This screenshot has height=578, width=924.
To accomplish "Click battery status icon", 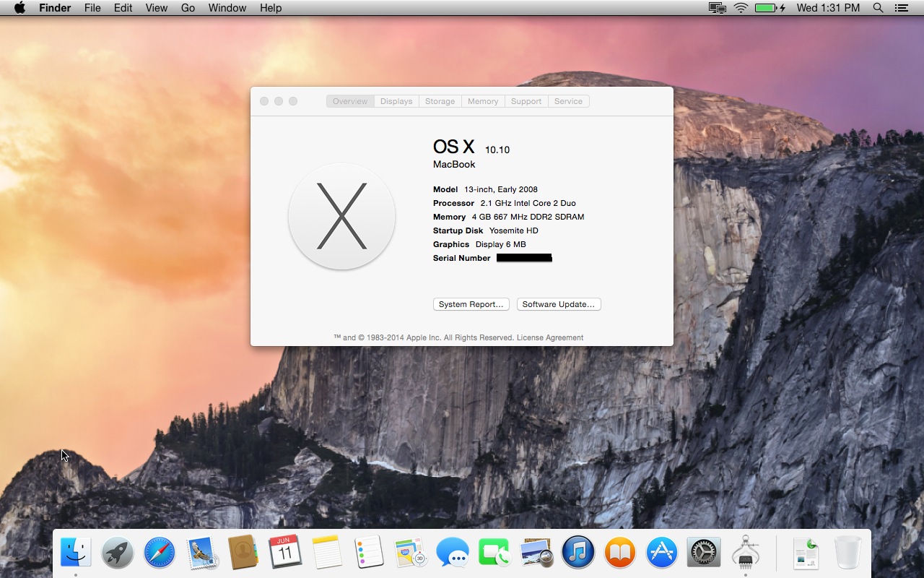I will pyautogui.click(x=770, y=8).
